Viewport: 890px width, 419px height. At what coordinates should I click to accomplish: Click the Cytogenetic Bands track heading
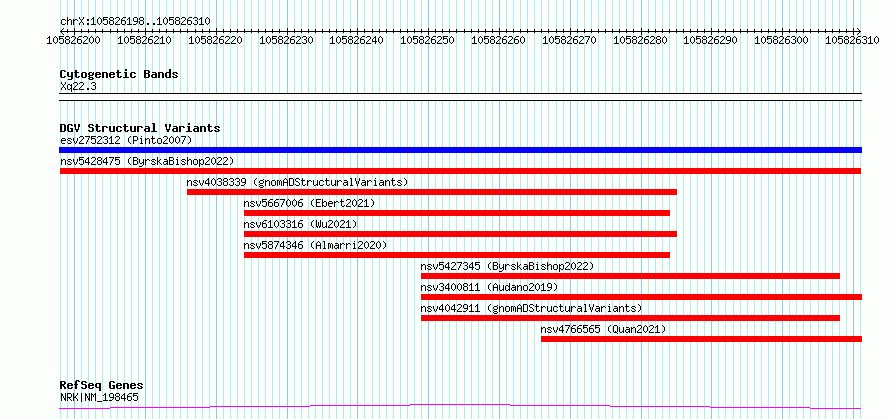click(119, 74)
